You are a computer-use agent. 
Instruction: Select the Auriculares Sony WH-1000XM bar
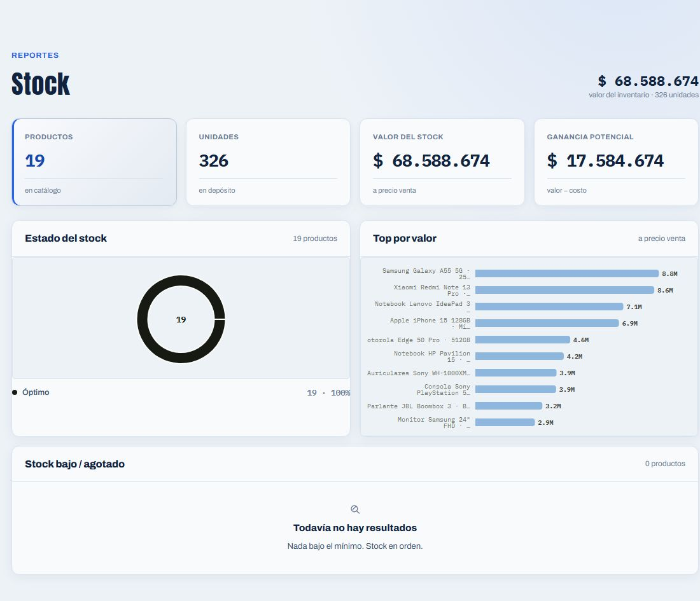(515, 373)
